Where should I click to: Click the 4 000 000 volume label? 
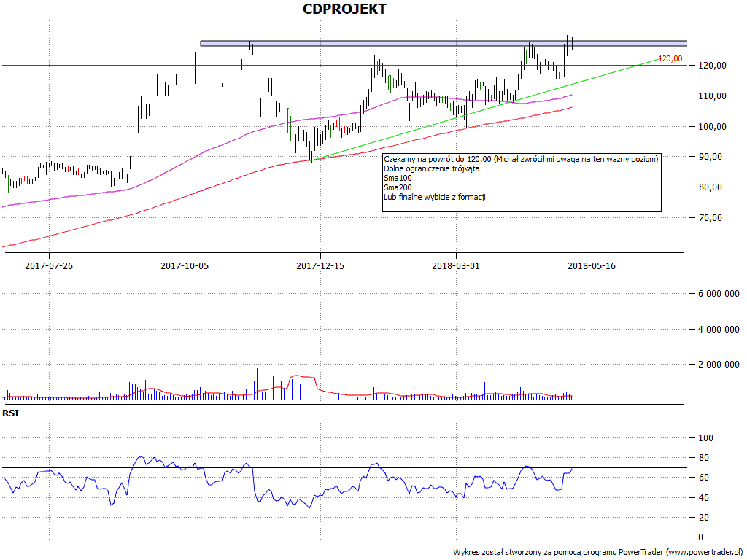(719, 330)
